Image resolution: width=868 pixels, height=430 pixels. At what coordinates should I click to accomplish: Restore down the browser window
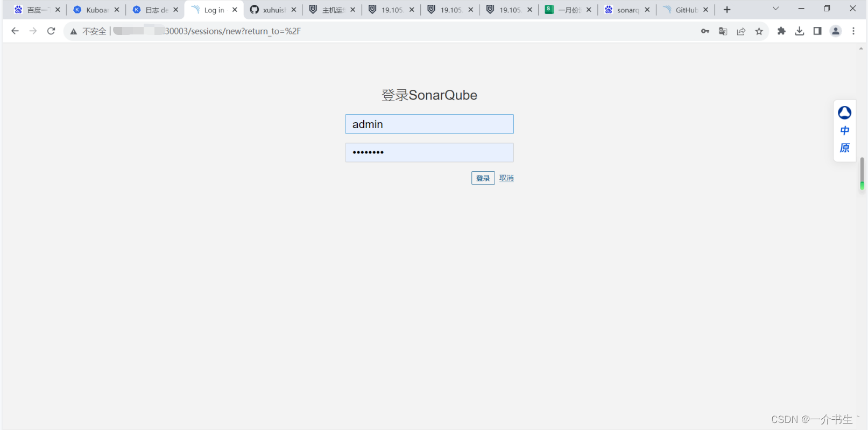click(x=827, y=9)
